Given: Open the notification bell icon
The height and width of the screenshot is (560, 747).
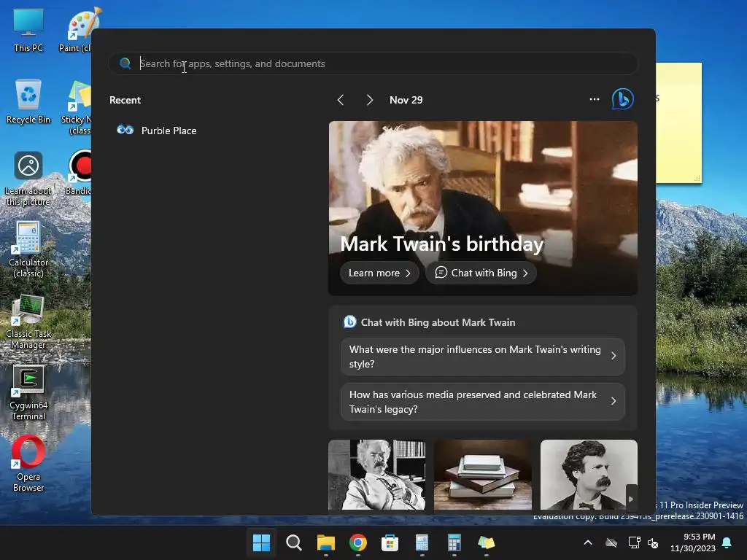Looking at the screenshot, I should pyautogui.click(x=727, y=542).
